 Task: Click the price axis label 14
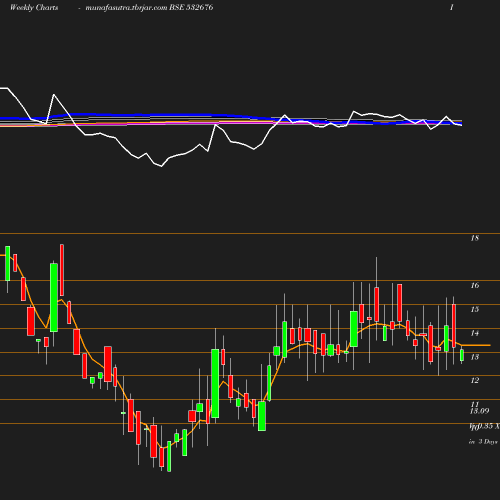pyautogui.click(x=475, y=333)
